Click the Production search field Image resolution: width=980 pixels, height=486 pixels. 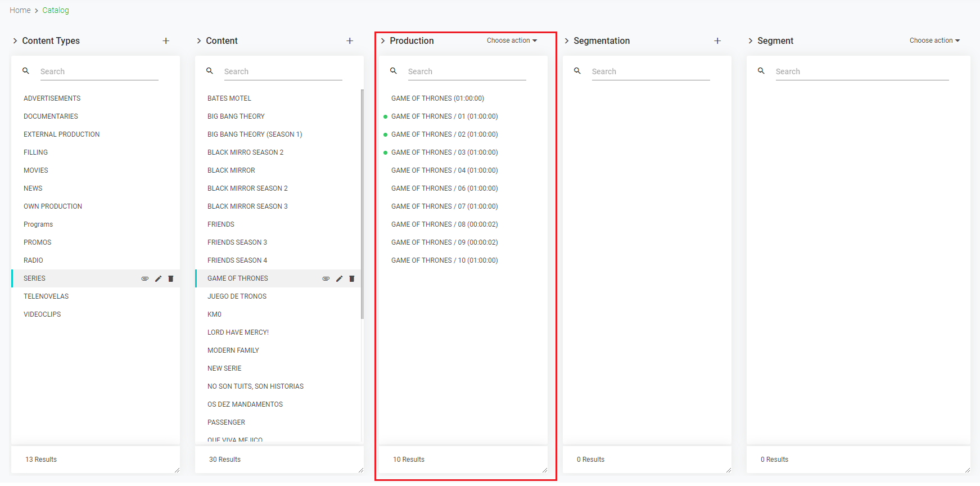[467, 71]
